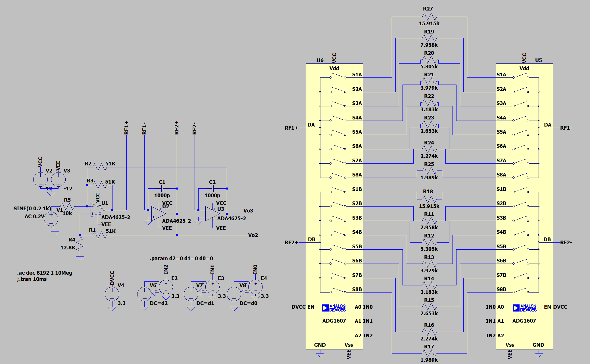Click capacitor C1 symbol
The height and width of the screenshot is (364, 590).
coord(162,188)
